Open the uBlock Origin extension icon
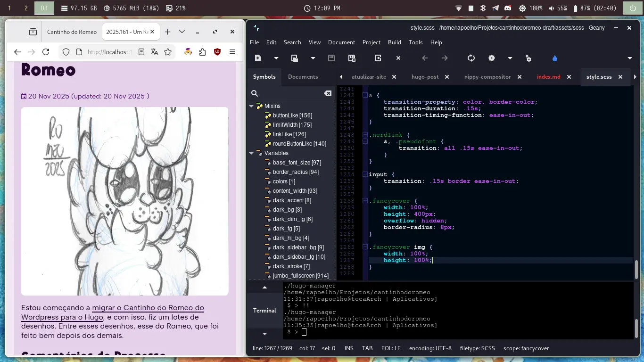Viewport: 644px width, 362px height. [x=217, y=52]
